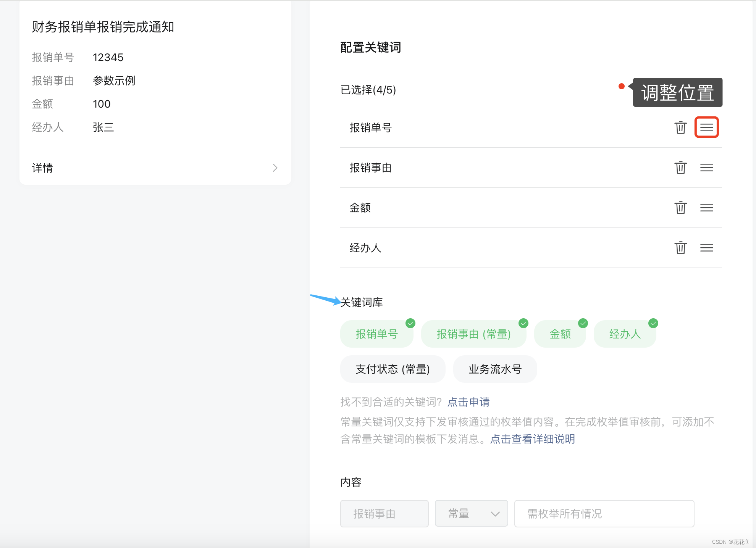Add the 支付状态 (常量) keyword

(393, 369)
